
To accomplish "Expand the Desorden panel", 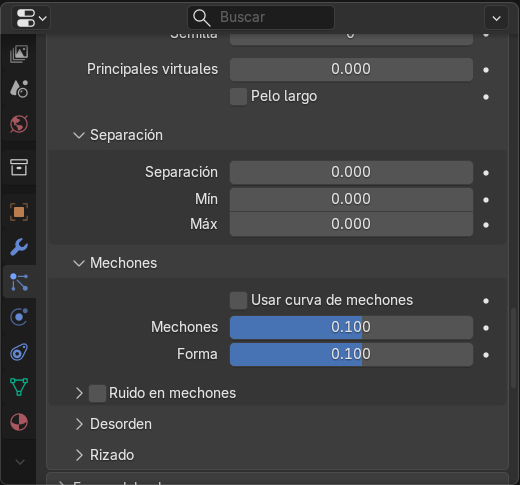I will click(113, 424).
